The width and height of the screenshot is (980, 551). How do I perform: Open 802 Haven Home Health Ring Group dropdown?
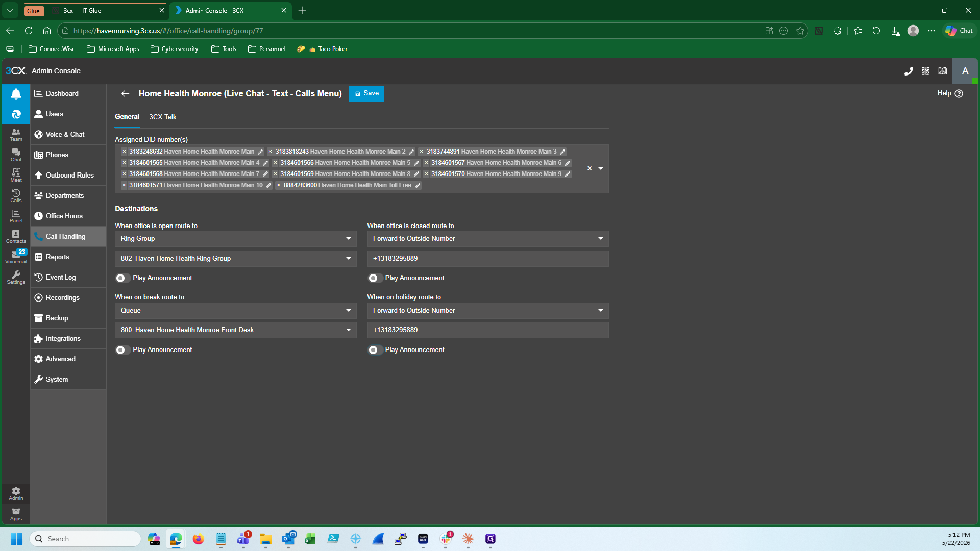(x=235, y=259)
